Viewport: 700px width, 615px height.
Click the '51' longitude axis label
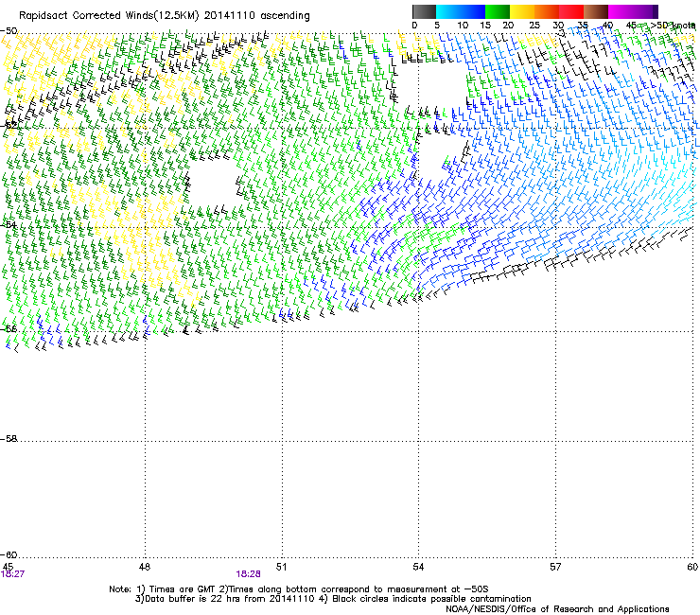click(281, 567)
